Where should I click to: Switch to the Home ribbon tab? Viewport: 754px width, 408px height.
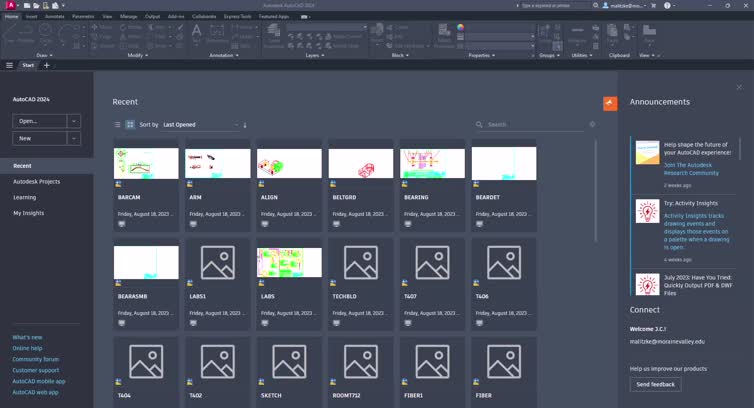tap(12, 16)
